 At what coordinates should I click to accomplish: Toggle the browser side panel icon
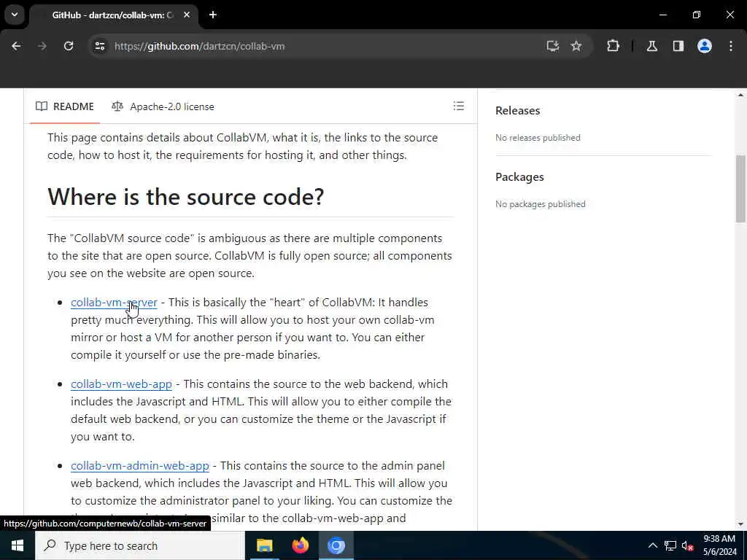[x=678, y=46]
